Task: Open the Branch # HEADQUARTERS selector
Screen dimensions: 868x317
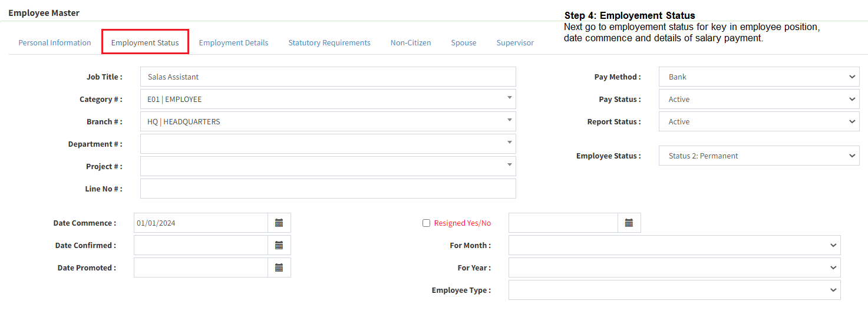Action: click(x=328, y=121)
